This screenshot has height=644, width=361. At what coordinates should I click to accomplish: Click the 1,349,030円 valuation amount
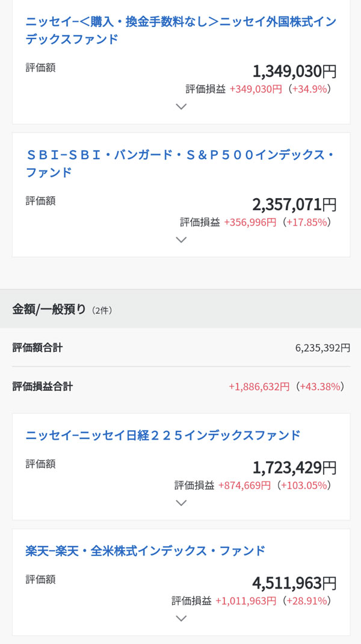[x=294, y=72]
